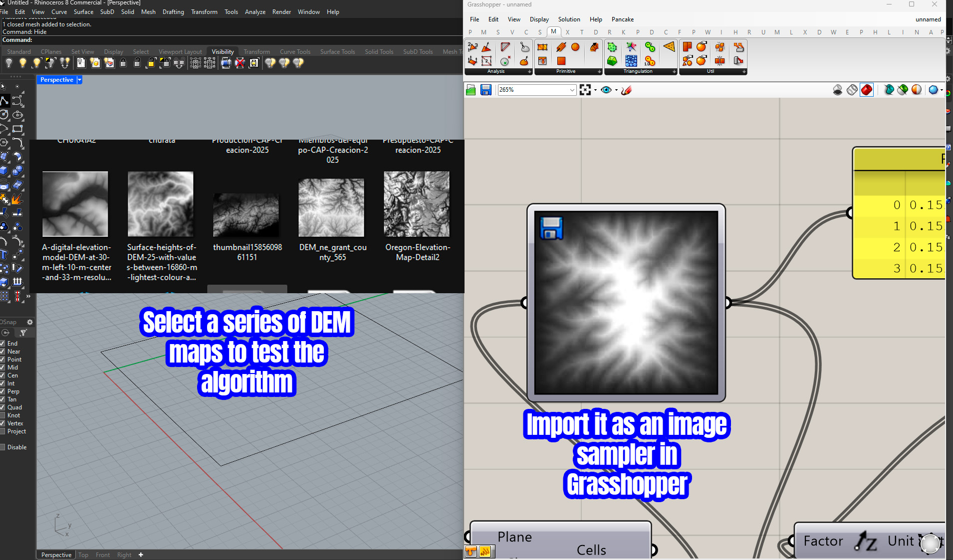This screenshot has height=560, width=953.
Task: Select the Surface-heights-of-DEM-25 thumbnail
Action: coord(161,204)
